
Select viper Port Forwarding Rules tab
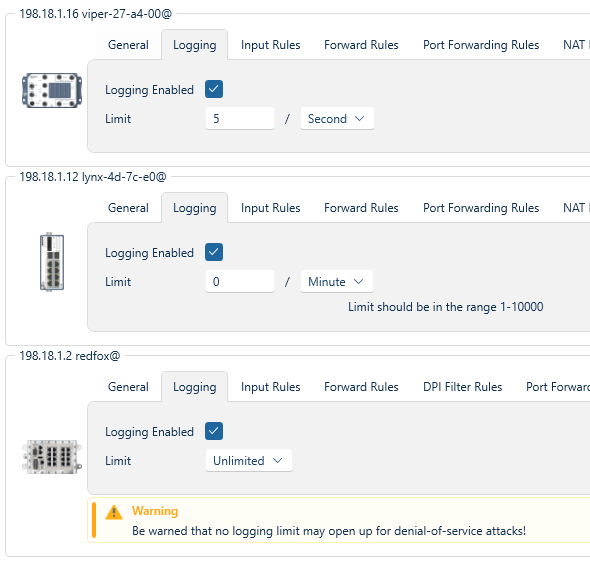click(481, 45)
